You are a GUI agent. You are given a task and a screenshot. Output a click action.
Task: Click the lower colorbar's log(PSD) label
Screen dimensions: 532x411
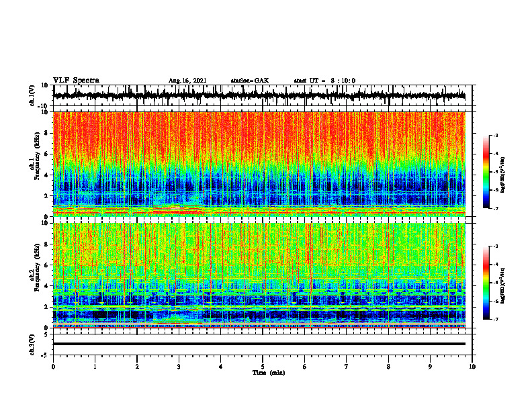(x=503, y=286)
